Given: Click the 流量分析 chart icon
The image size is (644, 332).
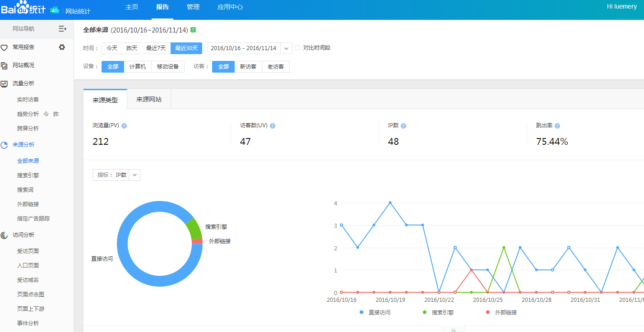Looking at the screenshot, I should tap(5, 83).
